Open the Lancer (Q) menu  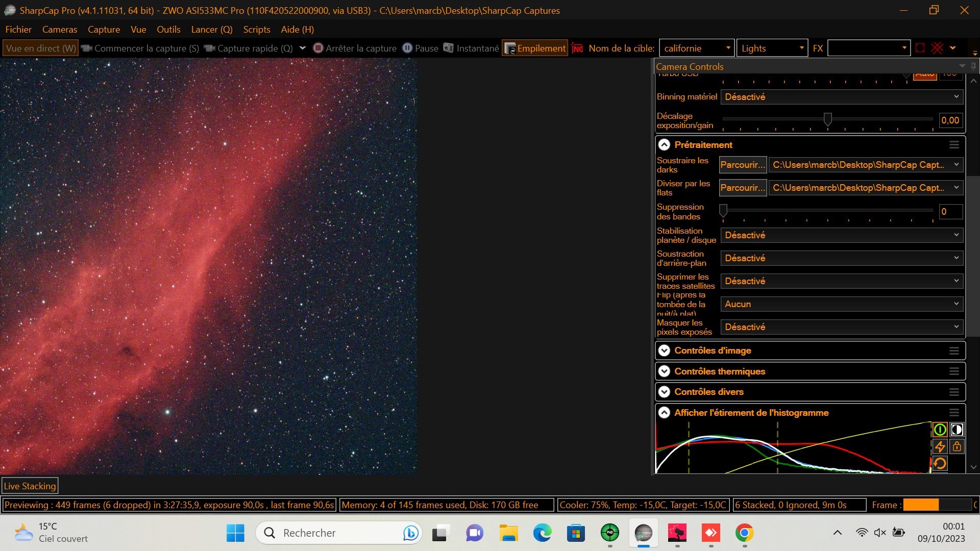[x=212, y=30]
